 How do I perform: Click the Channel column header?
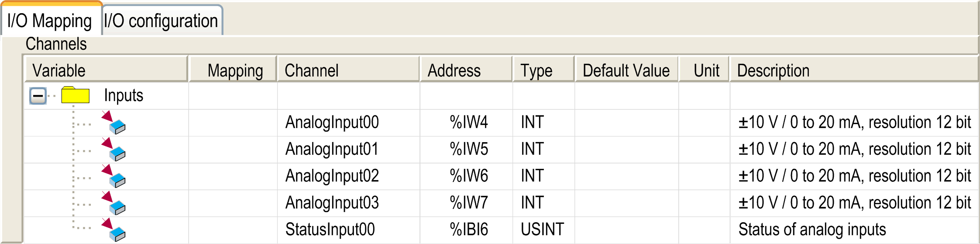[x=312, y=70]
